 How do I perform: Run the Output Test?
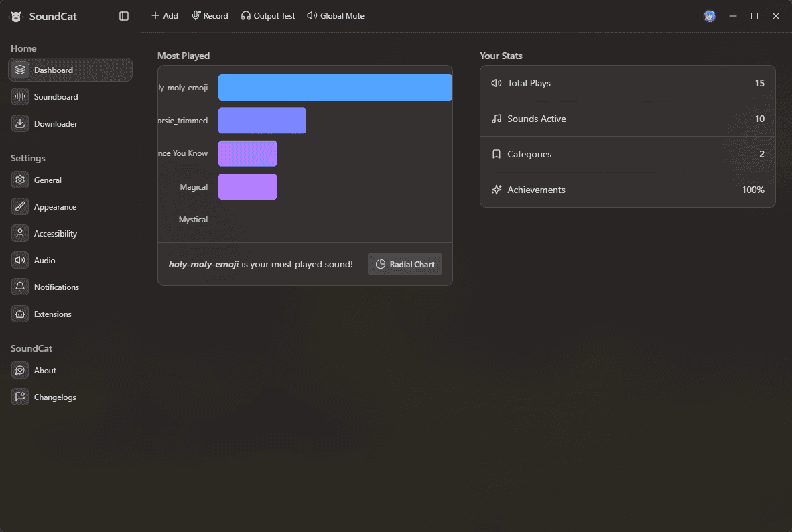[x=268, y=16]
